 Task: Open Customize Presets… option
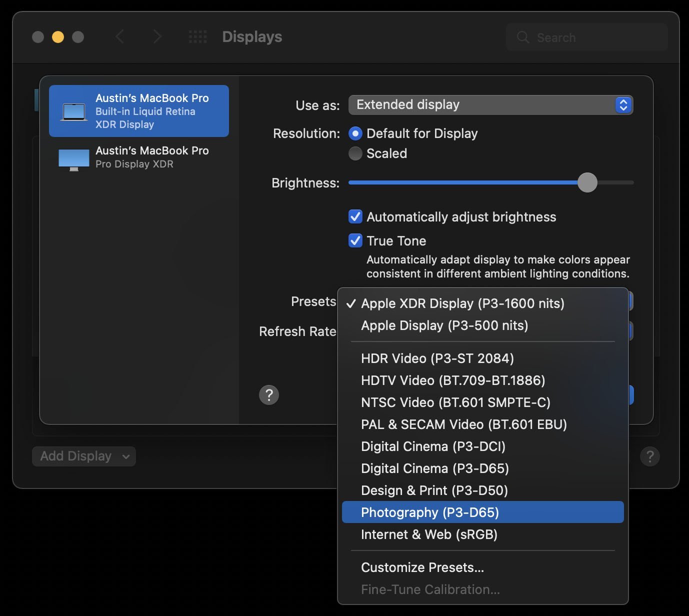coord(483,567)
